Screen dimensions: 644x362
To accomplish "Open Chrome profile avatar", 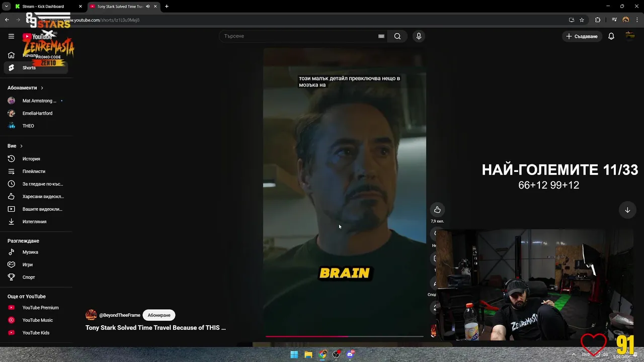I will pyautogui.click(x=626, y=20).
